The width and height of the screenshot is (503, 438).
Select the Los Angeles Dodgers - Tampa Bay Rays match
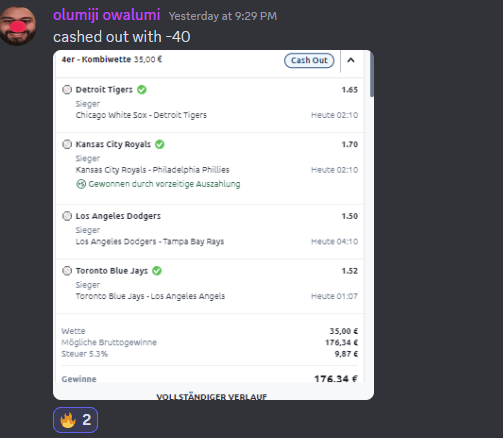[x=150, y=241]
